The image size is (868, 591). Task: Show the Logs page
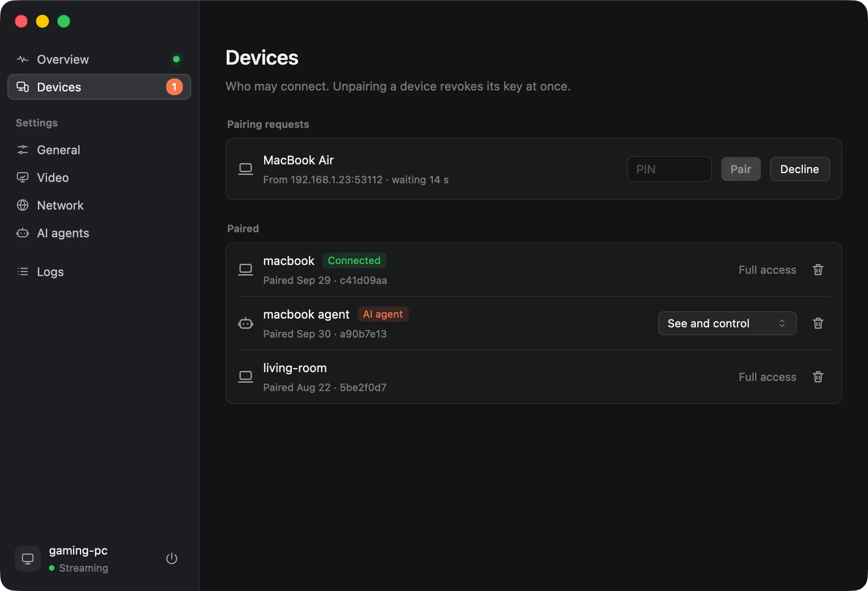99,271
